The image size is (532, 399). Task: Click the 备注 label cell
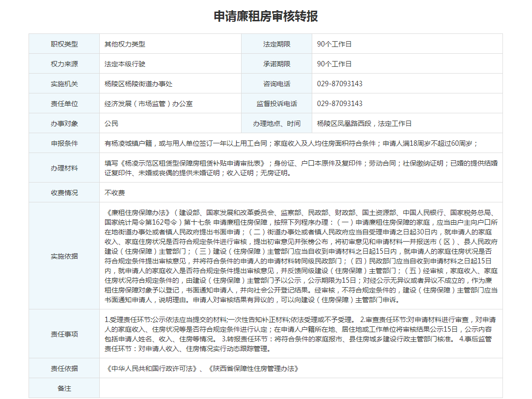64,388
